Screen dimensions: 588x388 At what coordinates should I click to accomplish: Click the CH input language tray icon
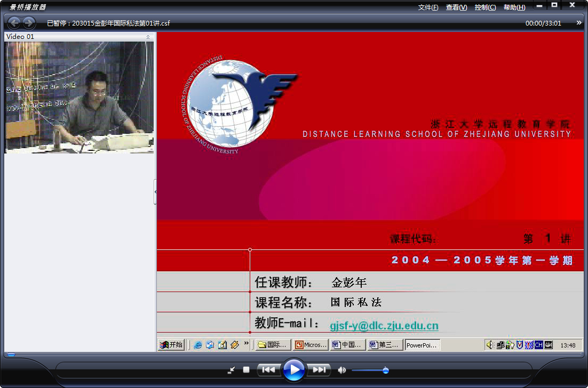click(539, 345)
